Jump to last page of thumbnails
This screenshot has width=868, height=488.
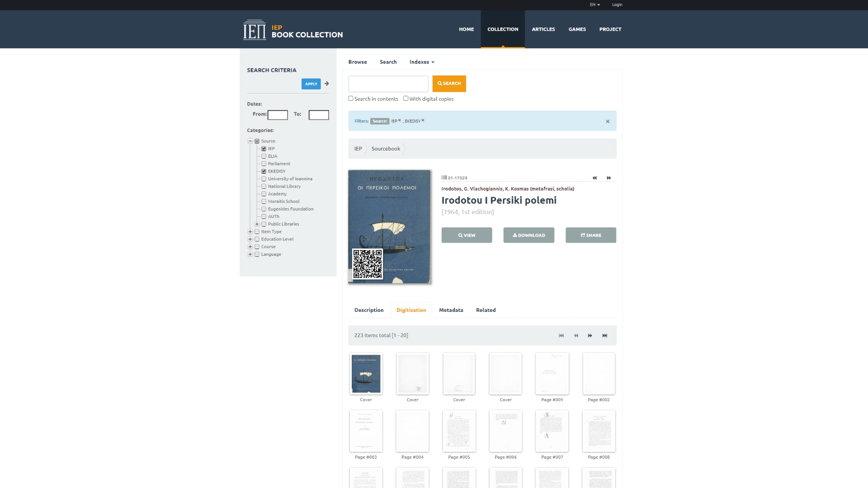[605, 336]
